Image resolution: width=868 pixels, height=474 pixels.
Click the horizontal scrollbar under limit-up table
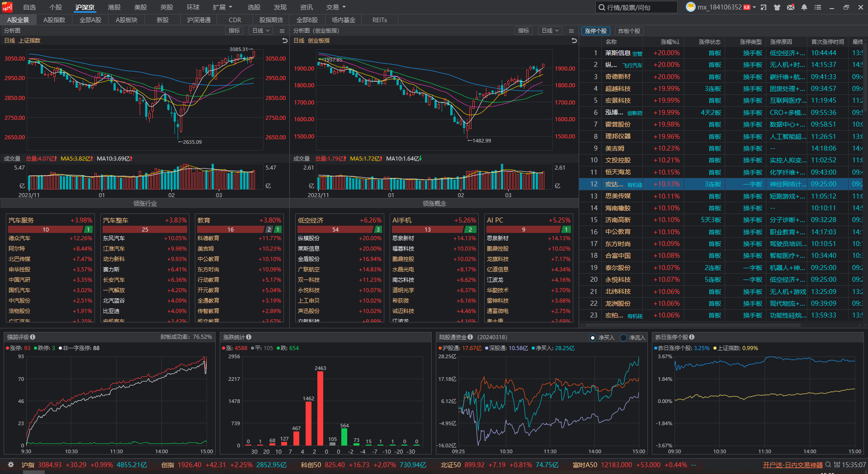coord(693,325)
